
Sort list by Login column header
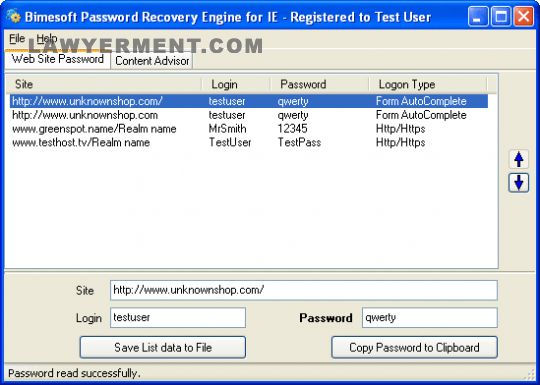[x=236, y=84]
